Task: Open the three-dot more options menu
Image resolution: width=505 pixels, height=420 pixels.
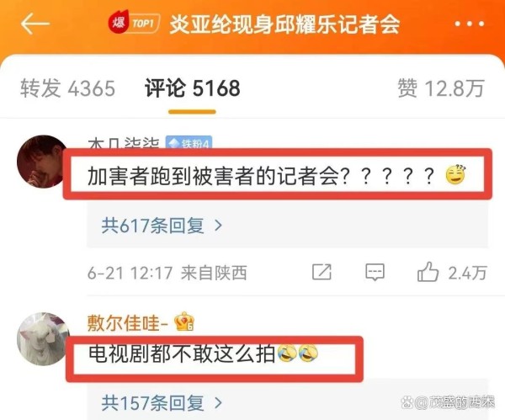Action: click(470, 24)
